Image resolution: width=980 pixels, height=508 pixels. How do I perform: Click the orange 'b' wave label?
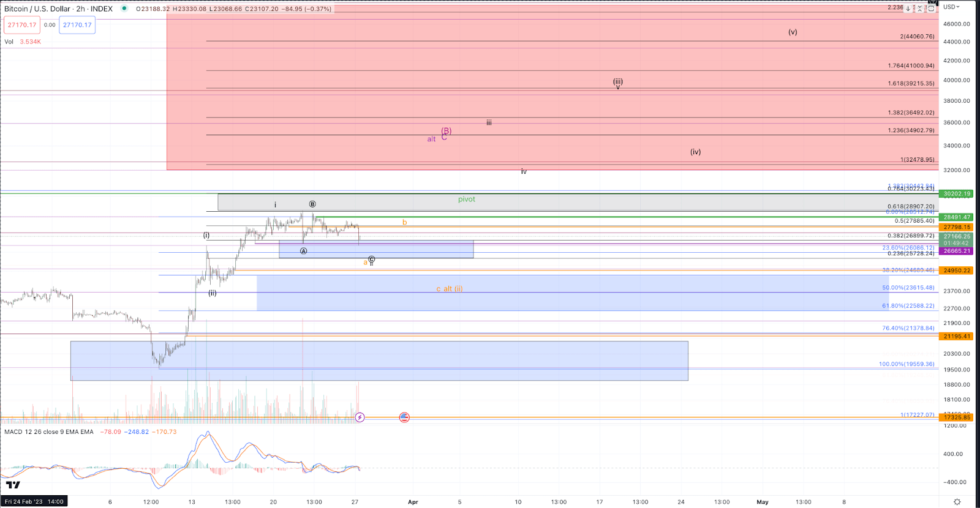[x=404, y=222]
